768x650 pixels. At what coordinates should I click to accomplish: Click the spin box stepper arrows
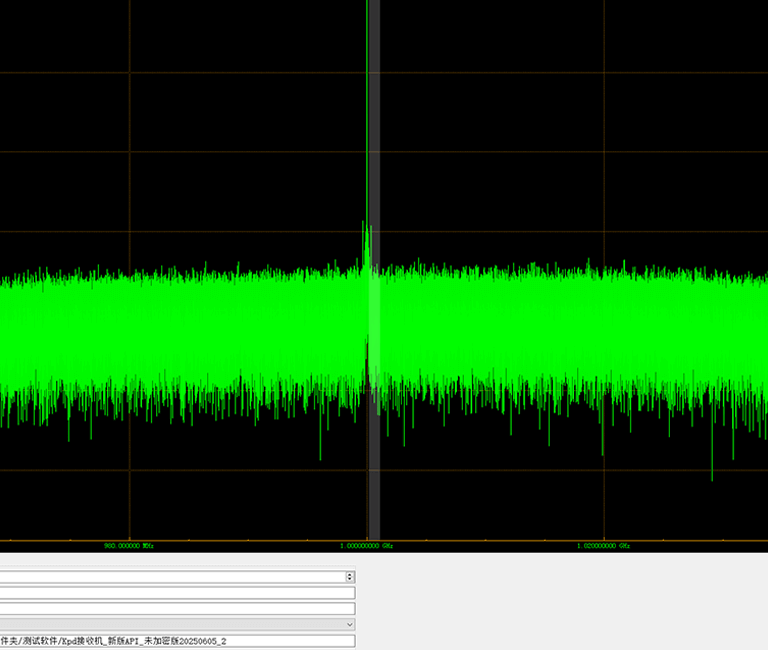tap(349, 577)
